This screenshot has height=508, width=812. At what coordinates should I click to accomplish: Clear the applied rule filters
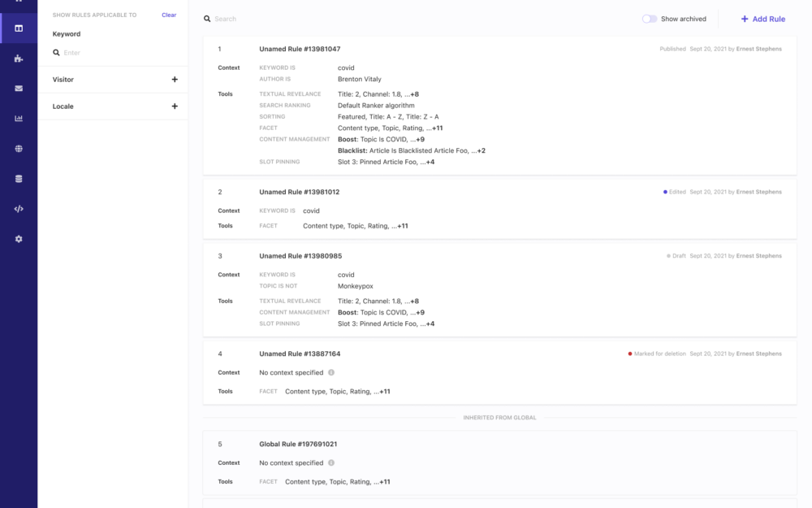[x=169, y=15]
